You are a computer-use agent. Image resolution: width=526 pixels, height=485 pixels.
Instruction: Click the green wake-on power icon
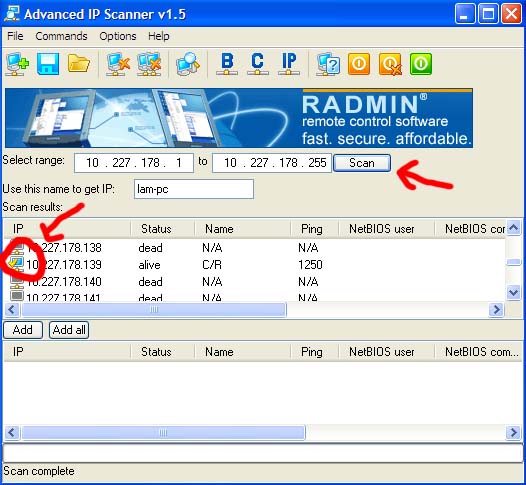click(421, 64)
